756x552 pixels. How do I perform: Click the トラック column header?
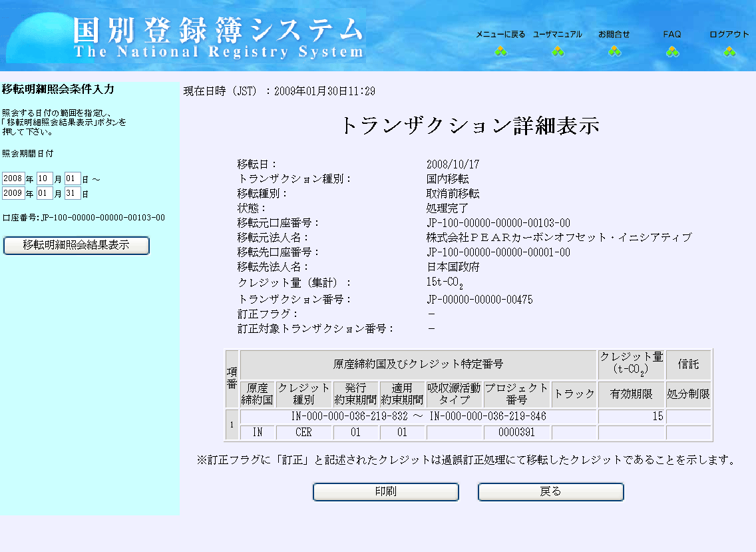pyautogui.click(x=574, y=394)
